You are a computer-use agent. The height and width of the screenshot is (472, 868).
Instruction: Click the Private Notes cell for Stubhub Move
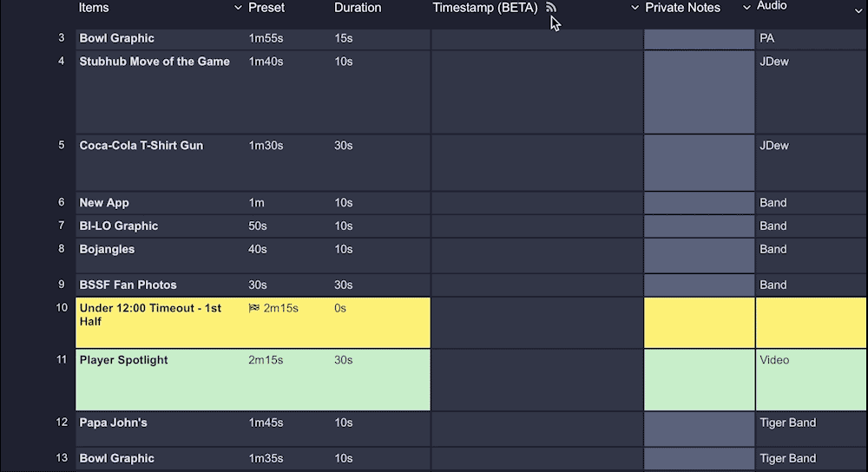tap(699, 92)
